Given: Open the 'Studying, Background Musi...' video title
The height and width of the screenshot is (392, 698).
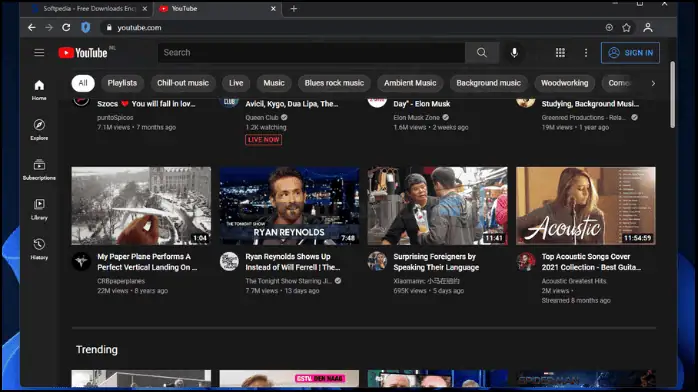Looking at the screenshot, I should tap(590, 104).
